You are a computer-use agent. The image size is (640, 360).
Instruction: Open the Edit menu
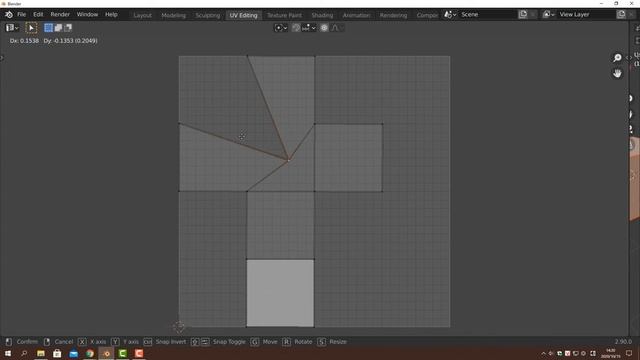pyautogui.click(x=38, y=14)
